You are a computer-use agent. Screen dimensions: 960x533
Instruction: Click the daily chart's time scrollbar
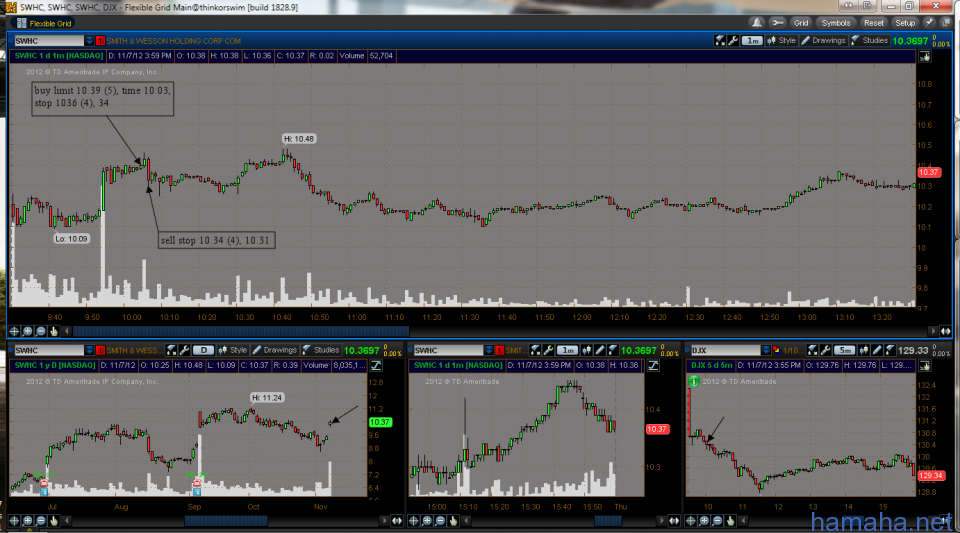click(x=225, y=521)
